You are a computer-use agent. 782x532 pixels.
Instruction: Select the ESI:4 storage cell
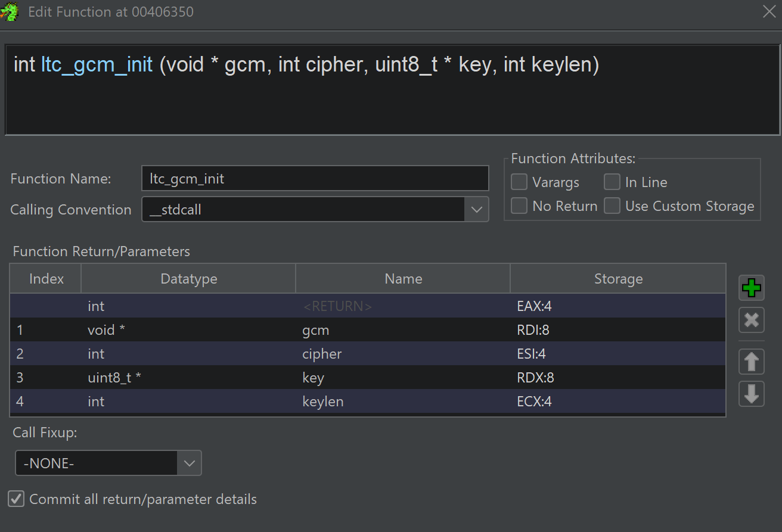point(618,354)
